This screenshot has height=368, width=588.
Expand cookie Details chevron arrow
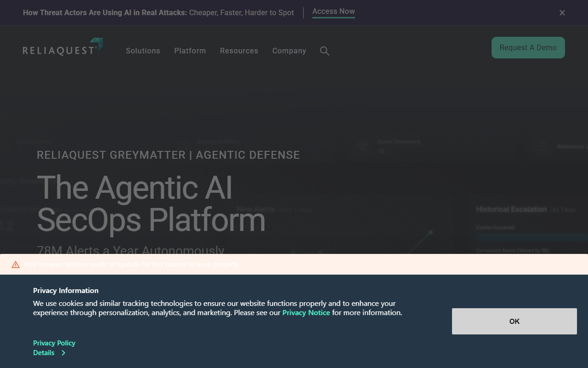pyautogui.click(x=63, y=353)
